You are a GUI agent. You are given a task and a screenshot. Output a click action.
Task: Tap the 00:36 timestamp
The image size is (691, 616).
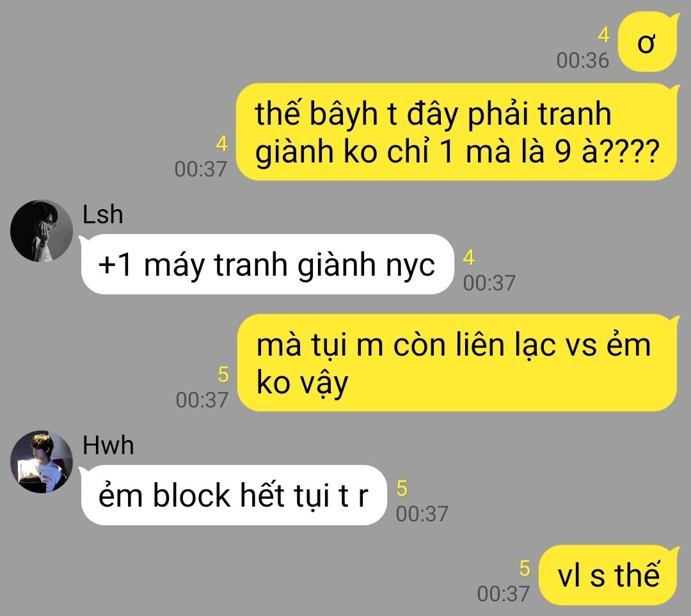coord(583,60)
